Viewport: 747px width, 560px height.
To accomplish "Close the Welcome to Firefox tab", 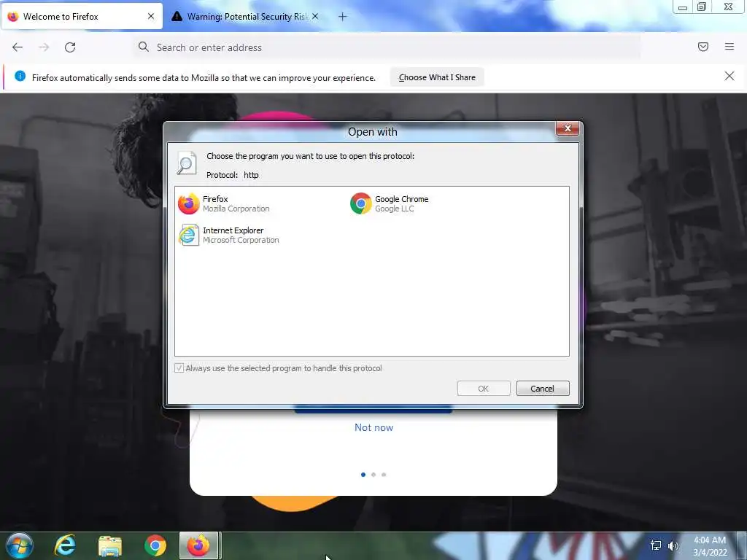I will pos(151,16).
